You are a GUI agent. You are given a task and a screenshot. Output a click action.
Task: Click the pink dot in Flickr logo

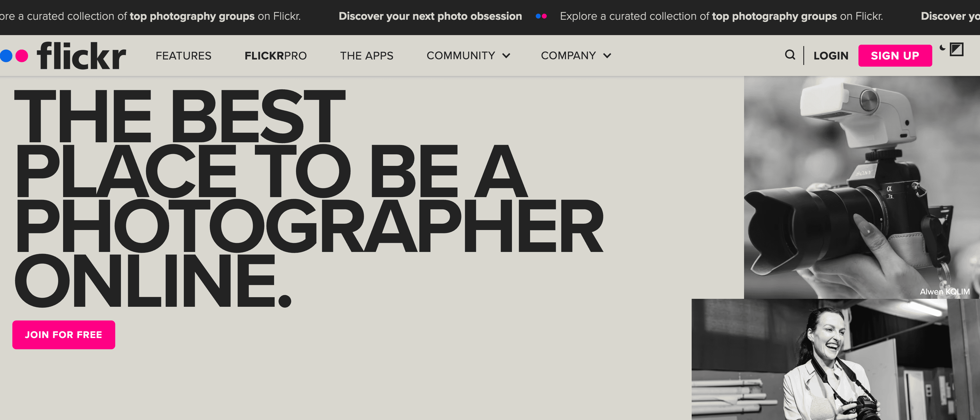pos(22,56)
